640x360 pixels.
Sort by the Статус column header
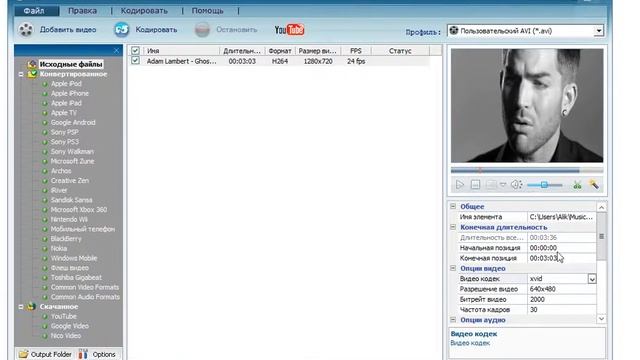[400, 51]
